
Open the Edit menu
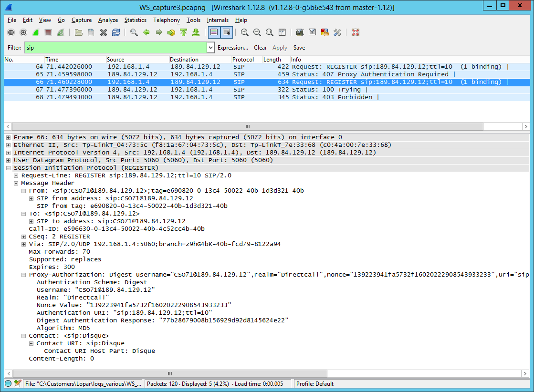[x=28, y=20]
